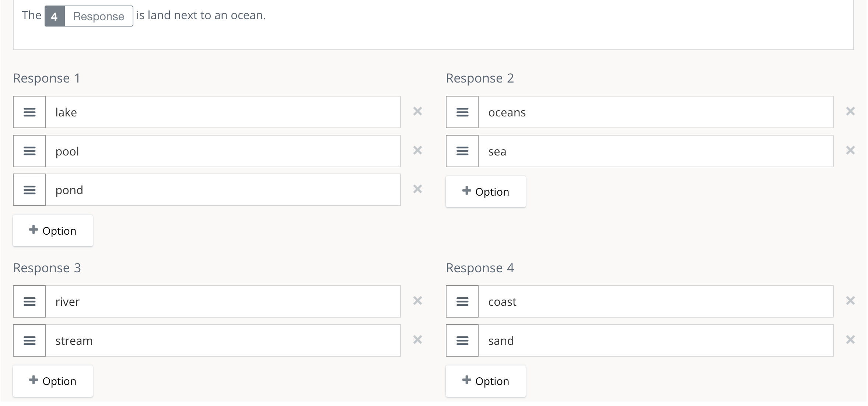This screenshot has width=868, height=406.
Task: Click the drag handle next to "sea"
Action: (x=462, y=151)
